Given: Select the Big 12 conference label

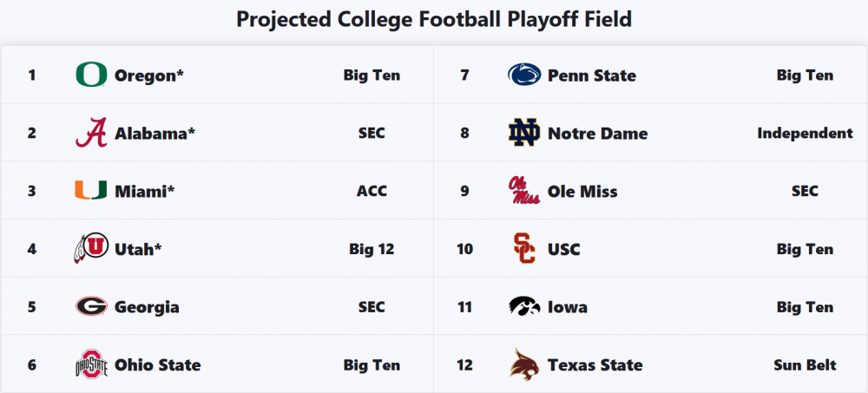Looking at the screenshot, I should [x=372, y=249].
